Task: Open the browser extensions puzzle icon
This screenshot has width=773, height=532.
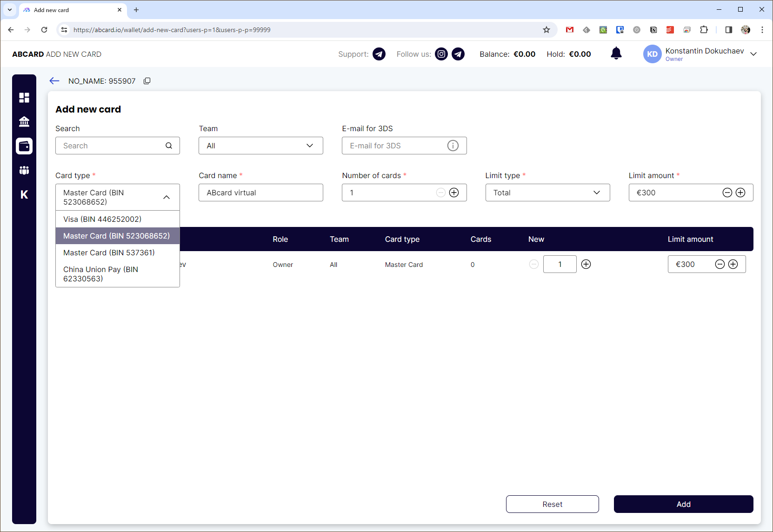Action: tap(704, 30)
